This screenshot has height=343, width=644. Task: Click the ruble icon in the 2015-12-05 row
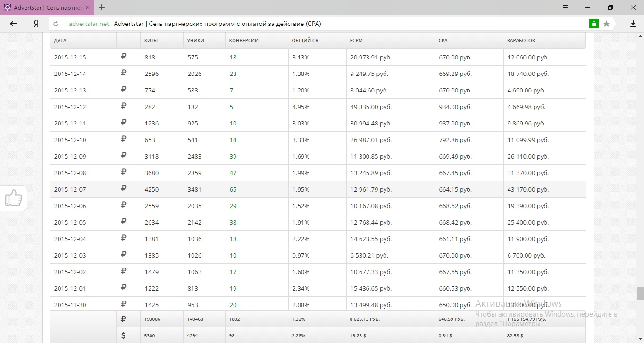(x=124, y=222)
